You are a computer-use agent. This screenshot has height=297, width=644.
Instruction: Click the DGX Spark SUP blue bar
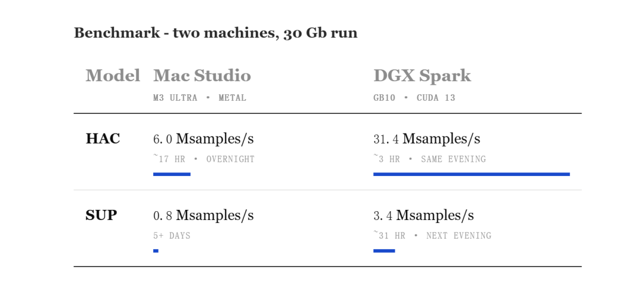384,250
